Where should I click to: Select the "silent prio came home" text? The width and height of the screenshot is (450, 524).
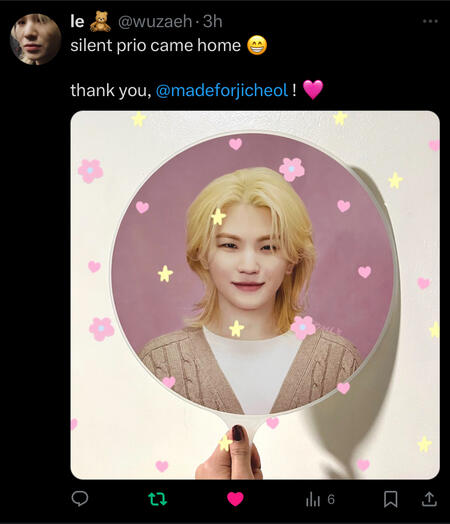coord(155,45)
